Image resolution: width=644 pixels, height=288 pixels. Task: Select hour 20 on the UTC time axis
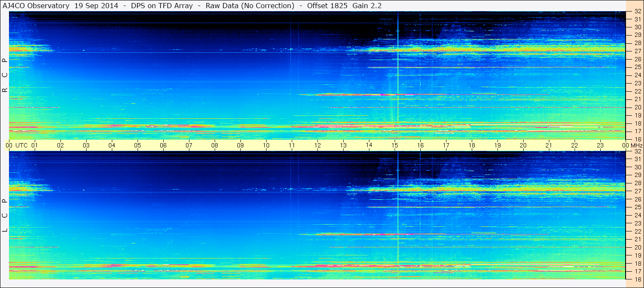pos(523,145)
